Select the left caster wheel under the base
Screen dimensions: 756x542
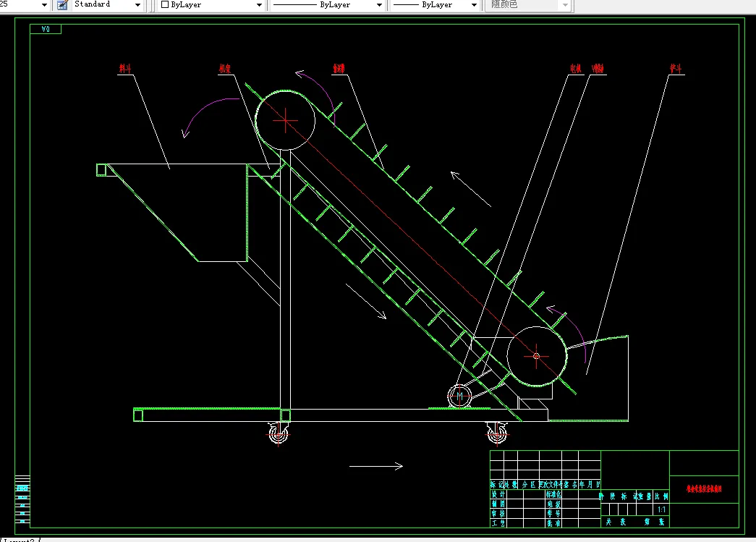(x=279, y=433)
